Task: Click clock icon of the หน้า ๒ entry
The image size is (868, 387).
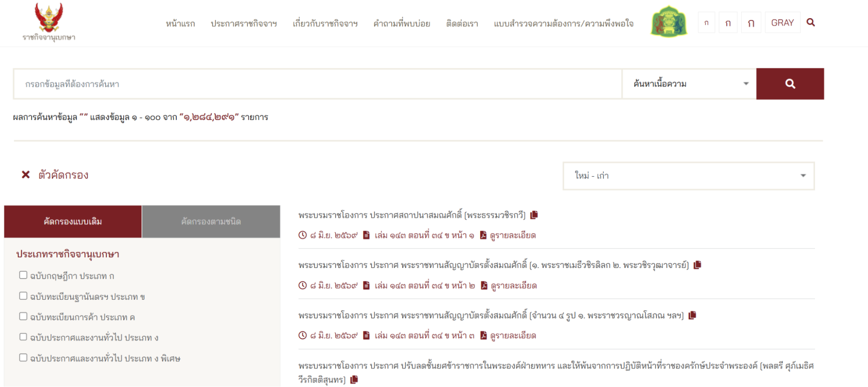Action: pyautogui.click(x=303, y=285)
